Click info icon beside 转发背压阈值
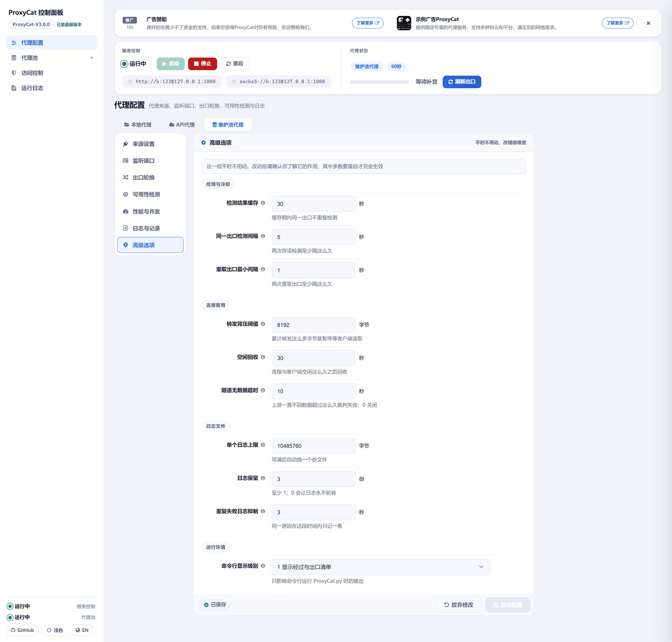 [x=263, y=324]
